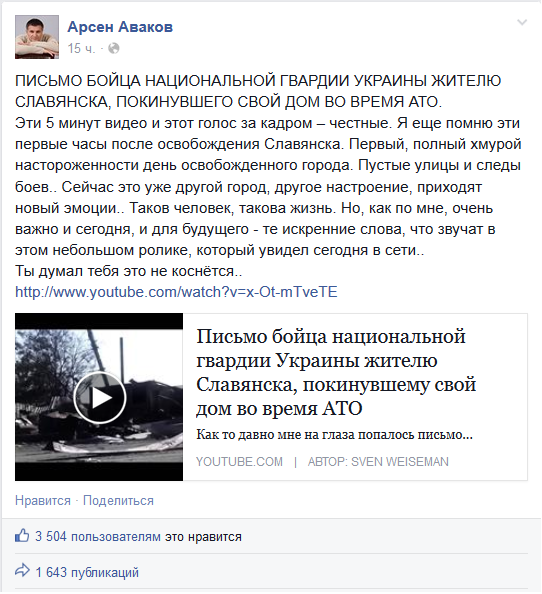View 3 504 пользователям who liked
This screenshot has width=542, height=594.
coord(98,536)
